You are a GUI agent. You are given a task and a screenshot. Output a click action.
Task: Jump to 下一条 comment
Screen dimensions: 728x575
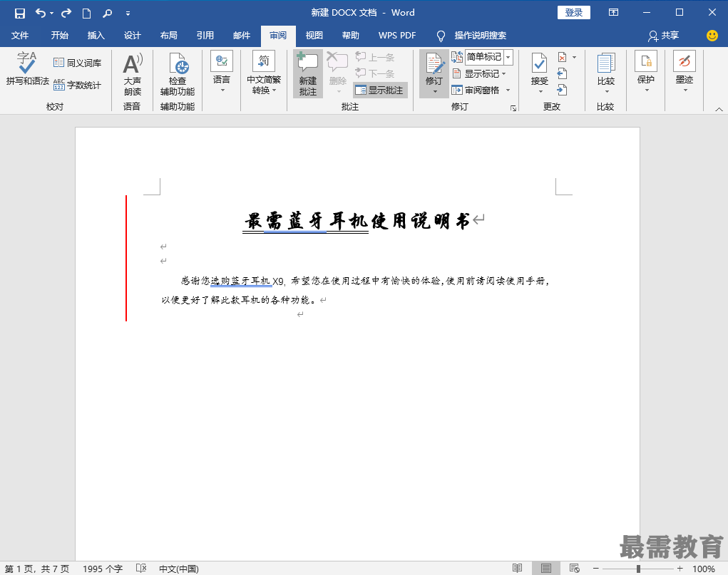[x=375, y=73]
